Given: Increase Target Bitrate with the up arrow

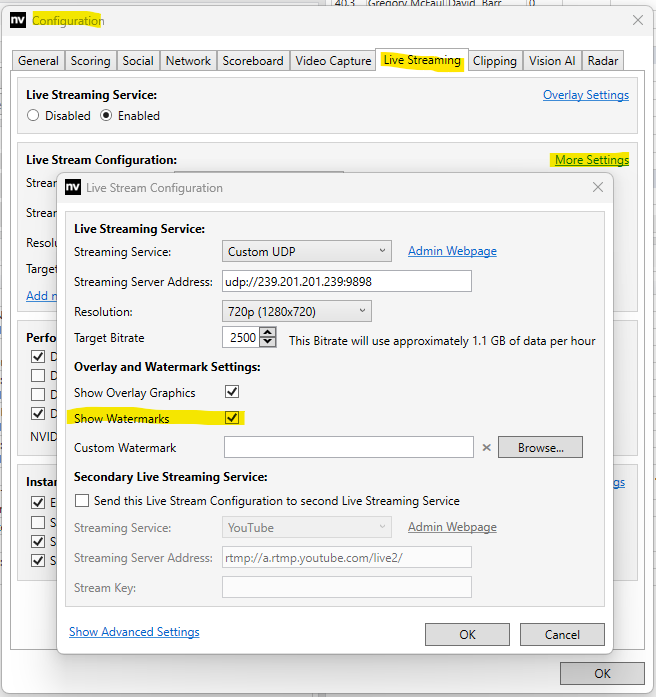Looking at the screenshot, I should click(x=267, y=334).
